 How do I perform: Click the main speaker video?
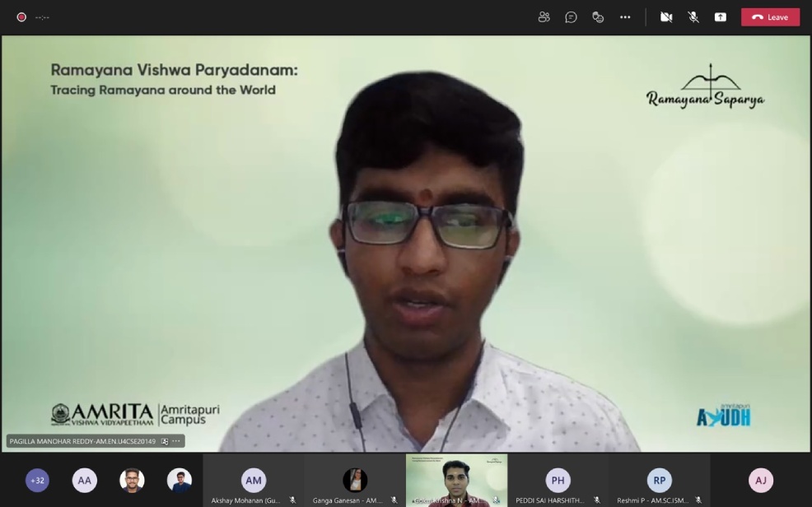[406, 243]
